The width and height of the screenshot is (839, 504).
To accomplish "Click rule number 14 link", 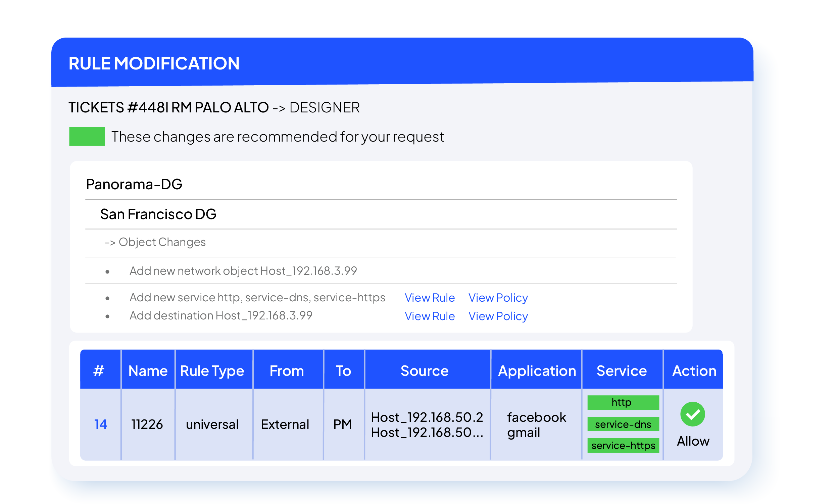I will coord(101,424).
